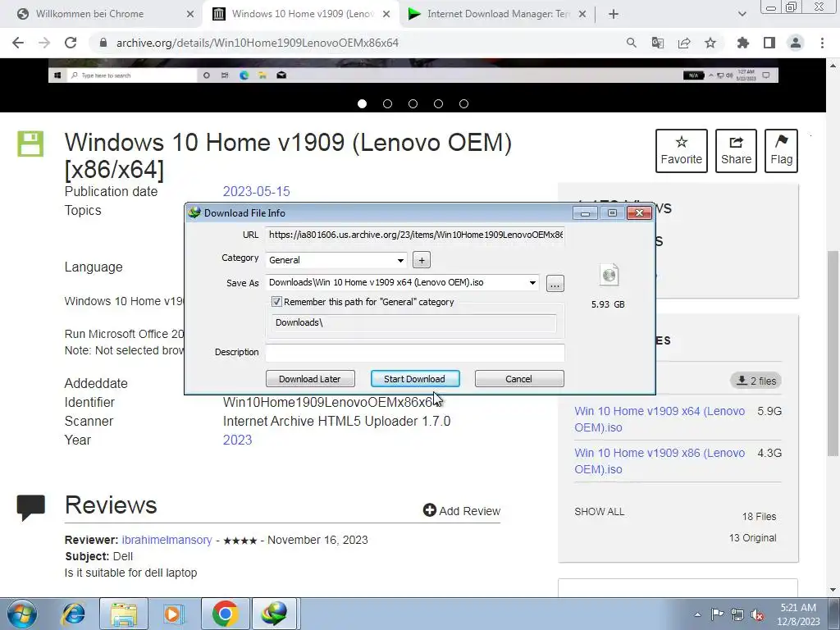Viewport: 840px width, 630px height.
Task: Click Add Review
Action: (x=462, y=510)
